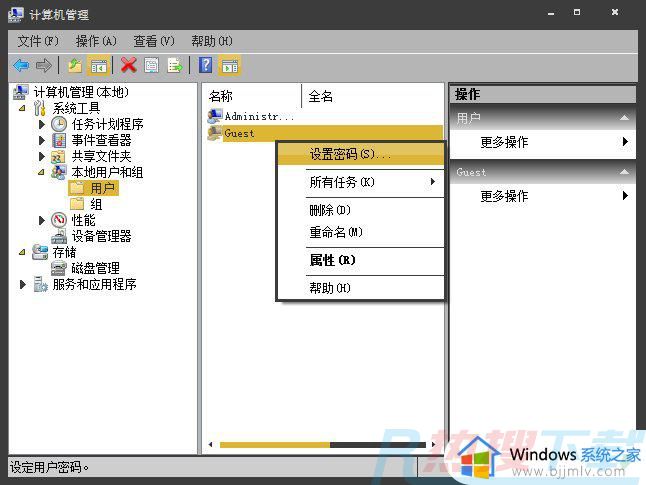The image size is (646, 485).
Task: Click the Properties toolbar icon
Action: (x=151, y=65)
